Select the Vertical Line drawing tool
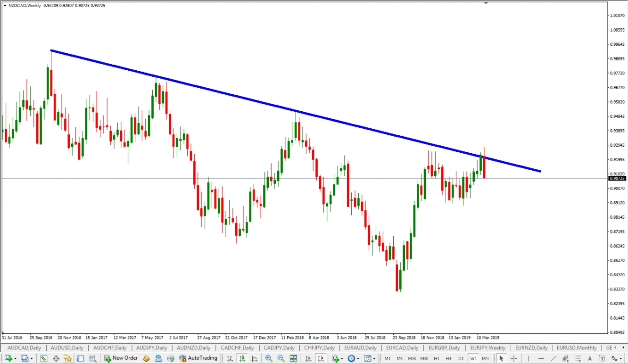 529,358
